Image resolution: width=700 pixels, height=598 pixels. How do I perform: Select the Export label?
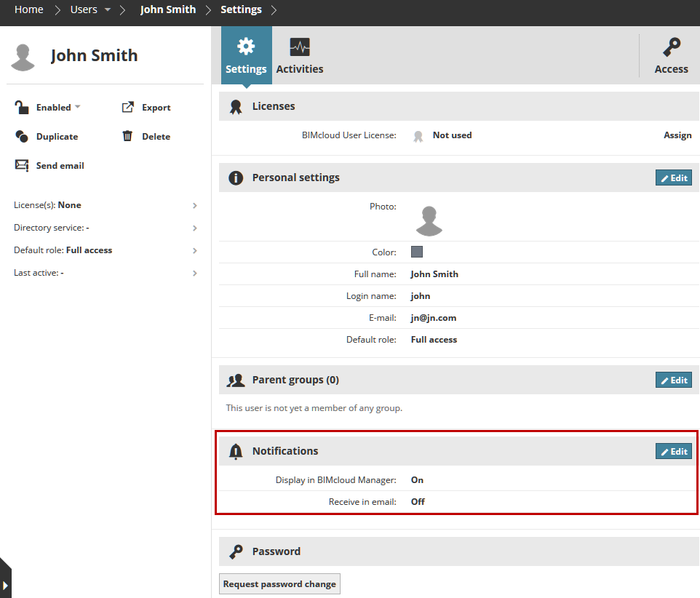click(x=156, y=108)
